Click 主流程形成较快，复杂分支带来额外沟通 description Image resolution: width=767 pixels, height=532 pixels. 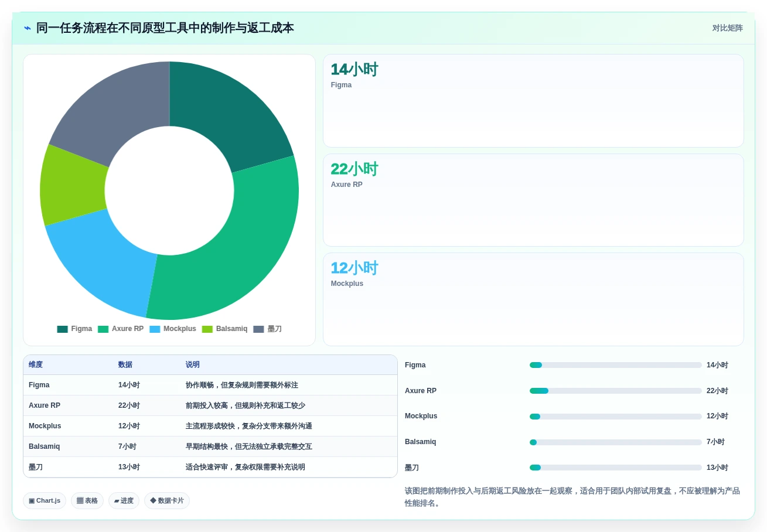point(249,426)
